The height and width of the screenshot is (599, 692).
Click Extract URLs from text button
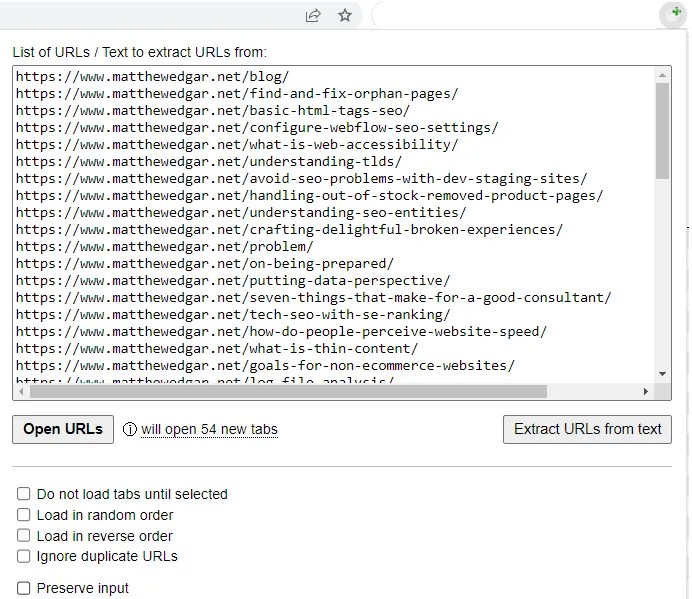coord(587,429)
